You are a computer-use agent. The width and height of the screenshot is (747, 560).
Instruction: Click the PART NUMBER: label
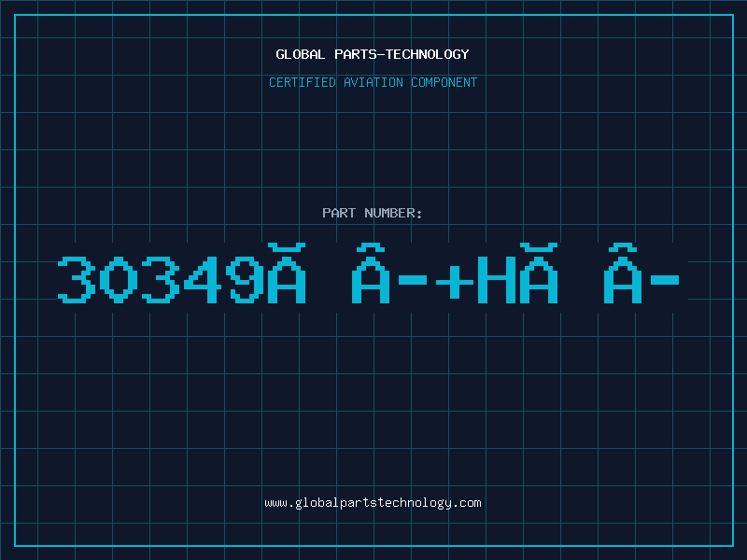pos(373,213)
